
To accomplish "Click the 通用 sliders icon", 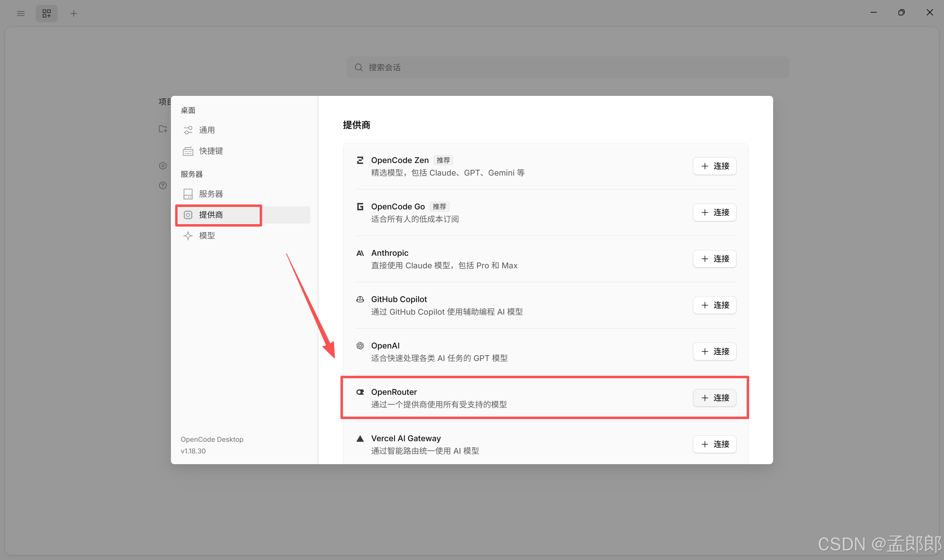I will click(188, 130).
